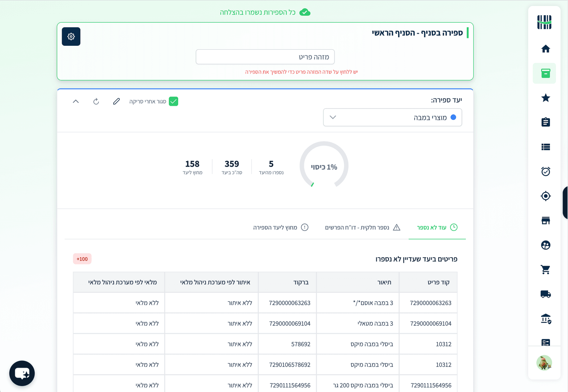Screen dimensions: 568x392
Task: Click 'איתור לפי מערכת ניהול מלאי' column header
Action: pos(212,282)
